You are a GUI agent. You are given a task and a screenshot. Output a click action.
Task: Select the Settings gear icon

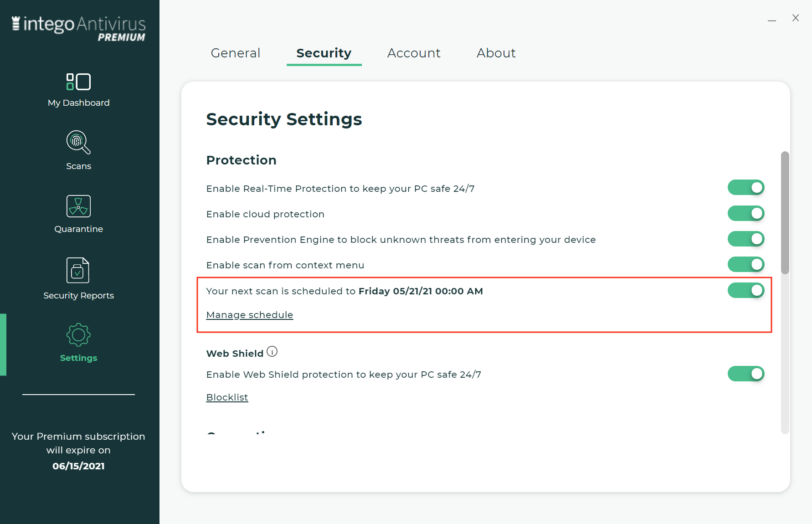[78, 335]
